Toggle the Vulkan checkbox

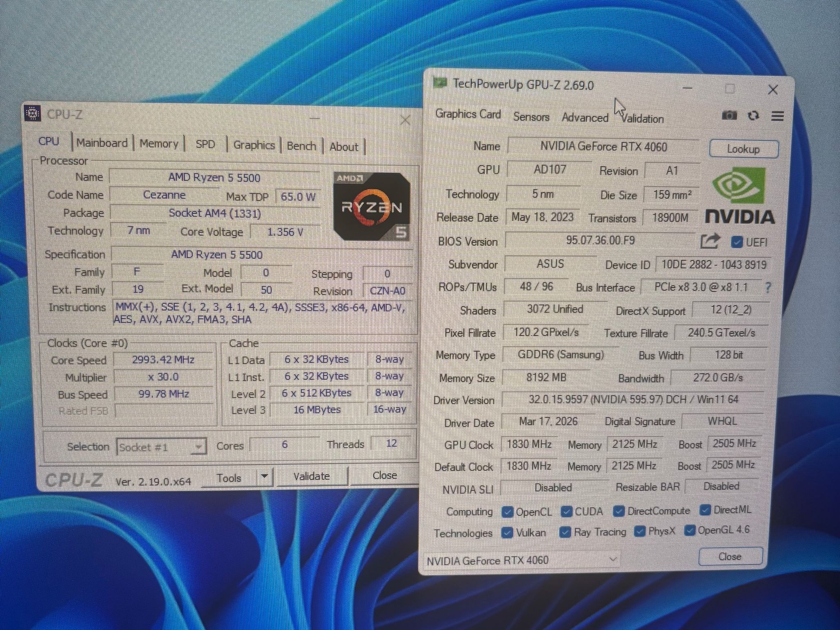[507, 533]
